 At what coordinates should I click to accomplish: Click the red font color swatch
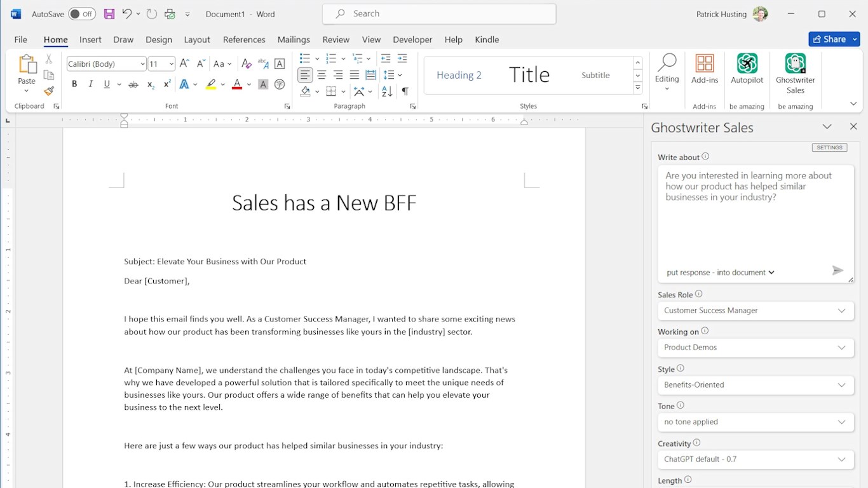click(x=237, y=85)
